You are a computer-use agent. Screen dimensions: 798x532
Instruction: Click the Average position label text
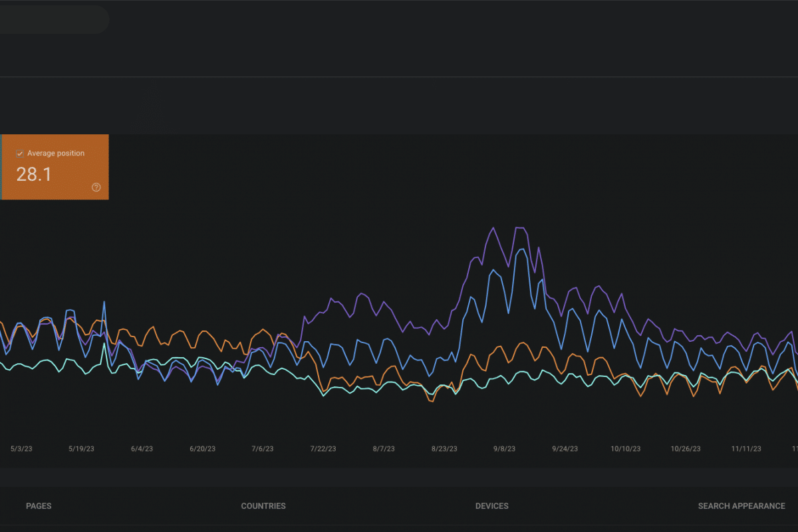click(x=56, y=154)
